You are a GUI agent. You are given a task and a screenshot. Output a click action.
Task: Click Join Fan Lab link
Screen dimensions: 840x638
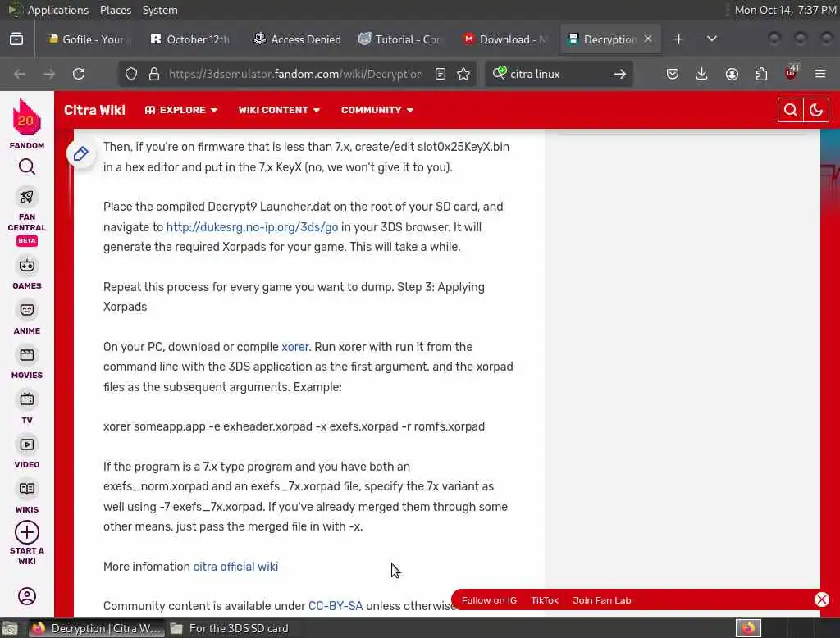coord(601,600)
